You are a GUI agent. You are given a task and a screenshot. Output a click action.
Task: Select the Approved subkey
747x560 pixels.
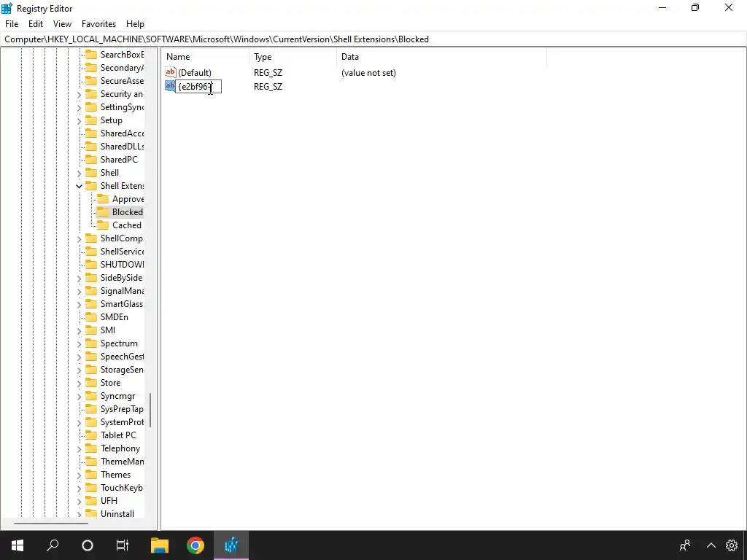coord(128,199)
